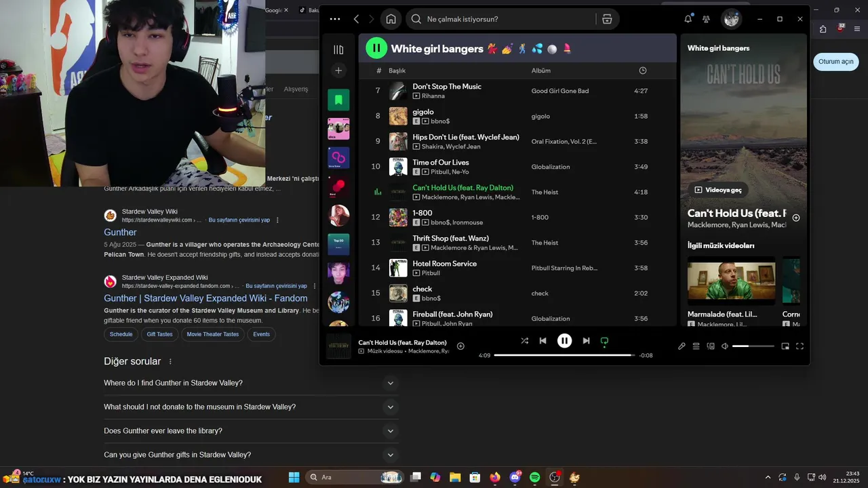Add the song with the right-panel plus icon
The image size is (868, 488).
[796, 218]
